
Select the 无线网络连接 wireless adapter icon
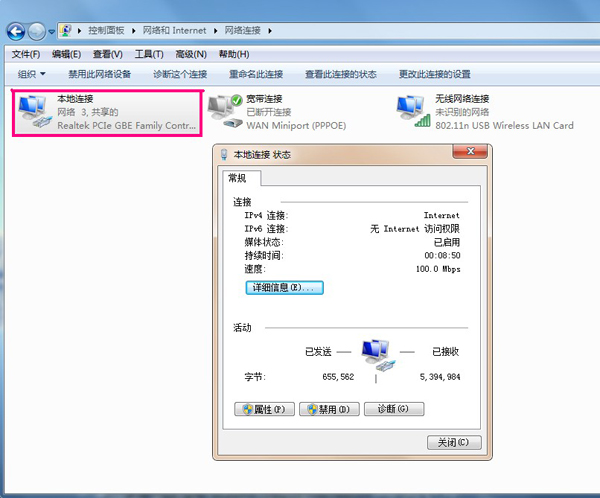click(412, 110)
